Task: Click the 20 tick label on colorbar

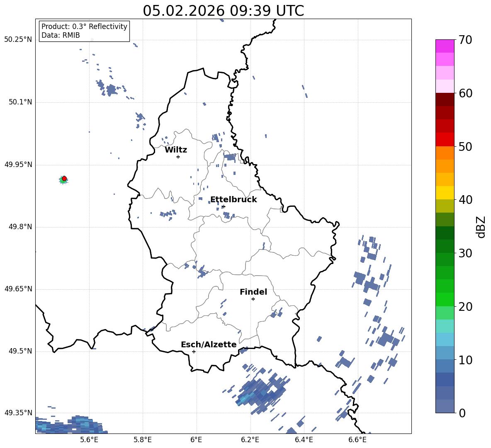Action: pyautogui.click(x=465, y=307)
